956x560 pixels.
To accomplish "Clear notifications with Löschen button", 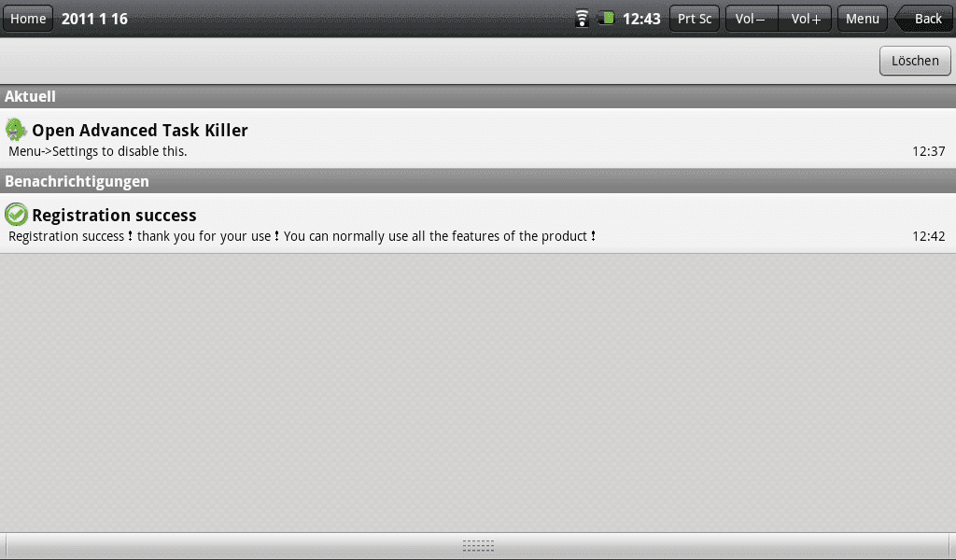I will coord(915,61).
